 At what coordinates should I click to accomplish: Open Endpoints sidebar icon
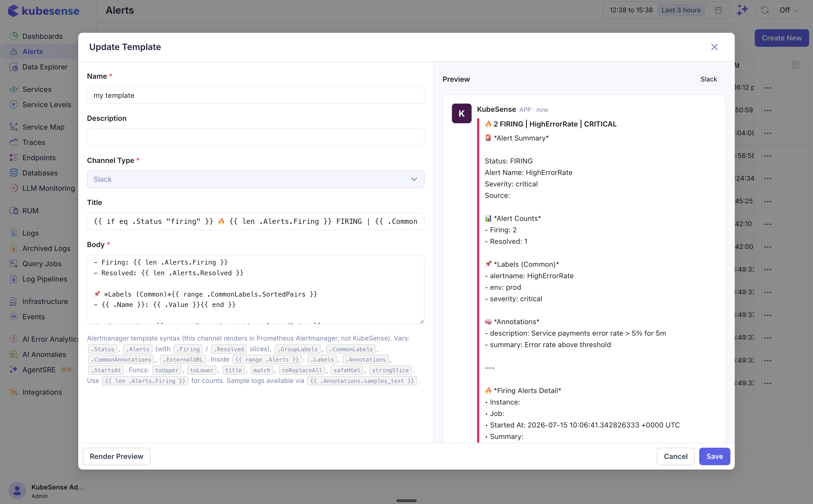point(14,157)
